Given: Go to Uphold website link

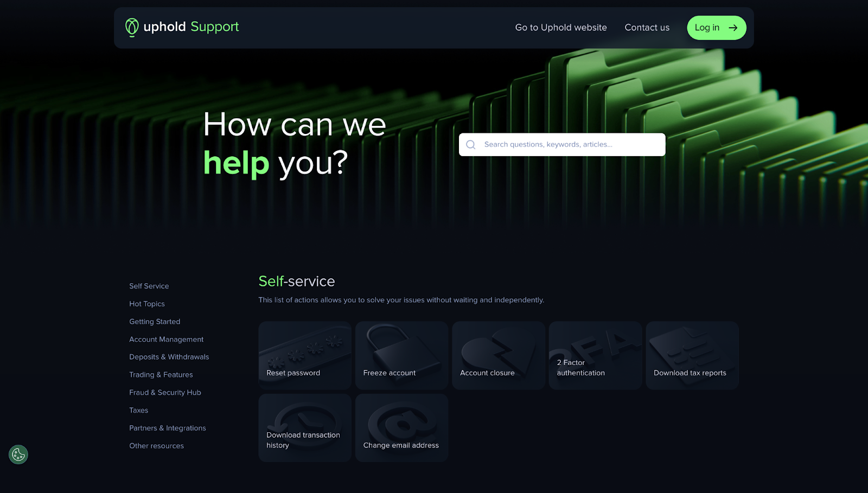Looking at the screenshot, I should (x=561, y=28).
